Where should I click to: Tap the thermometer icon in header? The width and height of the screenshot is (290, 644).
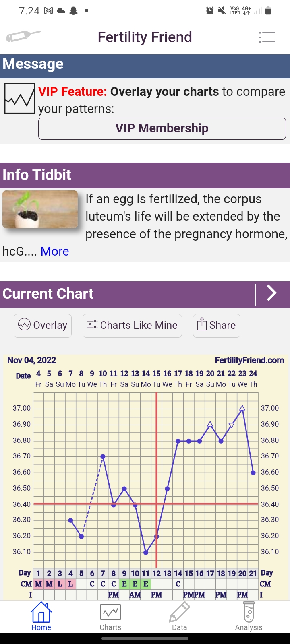[23, 37]
